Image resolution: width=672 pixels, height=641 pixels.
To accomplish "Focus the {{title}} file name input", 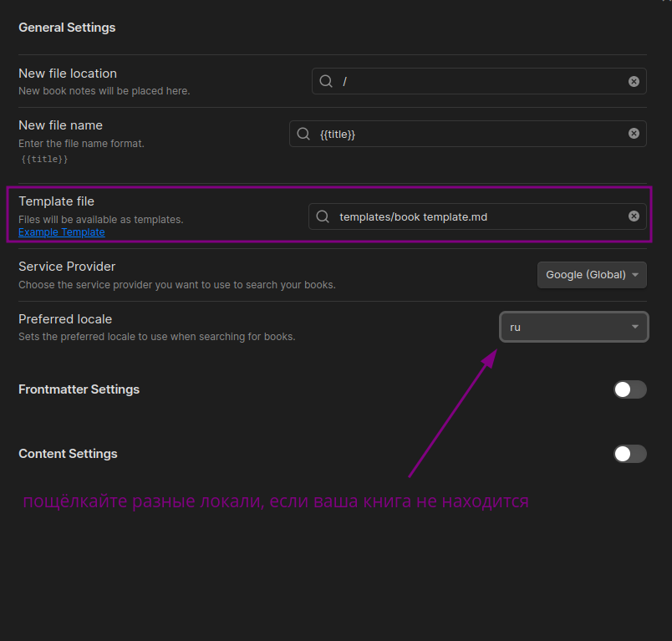I will click(468, 134).
